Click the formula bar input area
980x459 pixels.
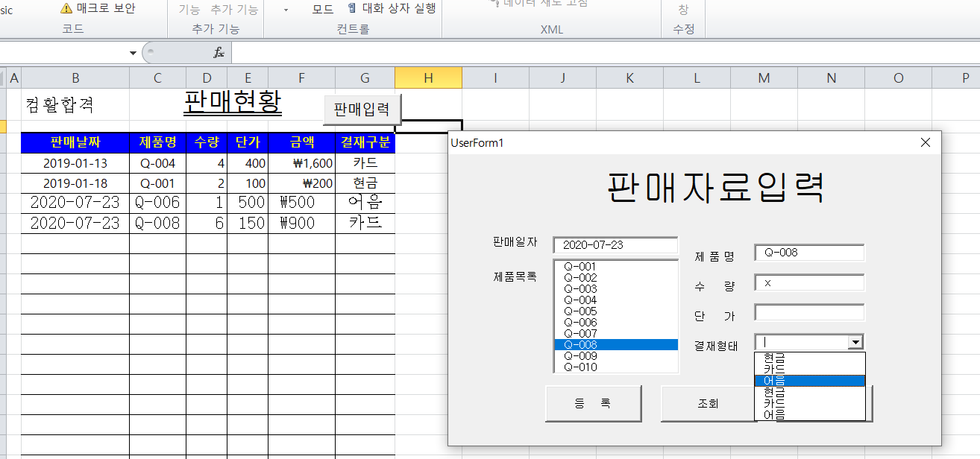(597, 52)
